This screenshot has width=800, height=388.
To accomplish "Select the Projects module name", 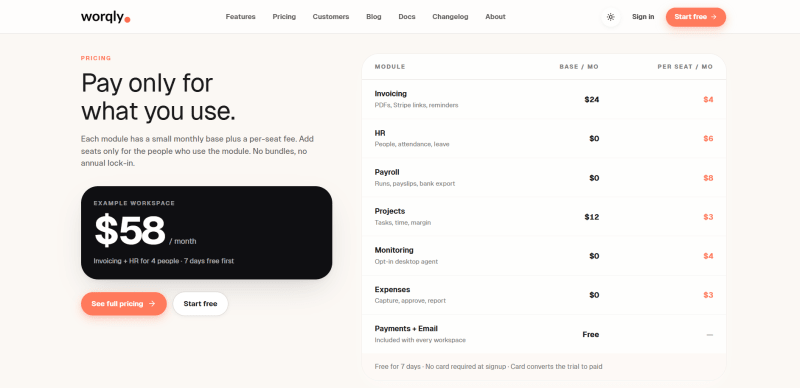I will [389, 211].
